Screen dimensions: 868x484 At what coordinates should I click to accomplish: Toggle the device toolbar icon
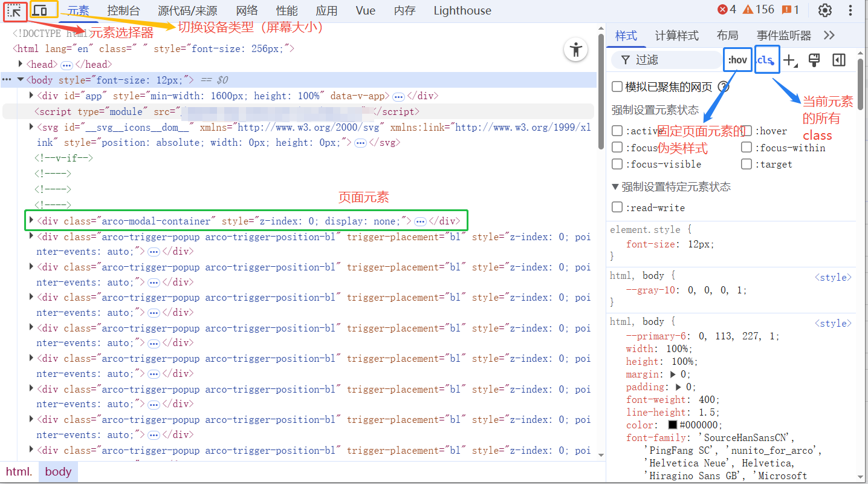[x=40, y=10]
